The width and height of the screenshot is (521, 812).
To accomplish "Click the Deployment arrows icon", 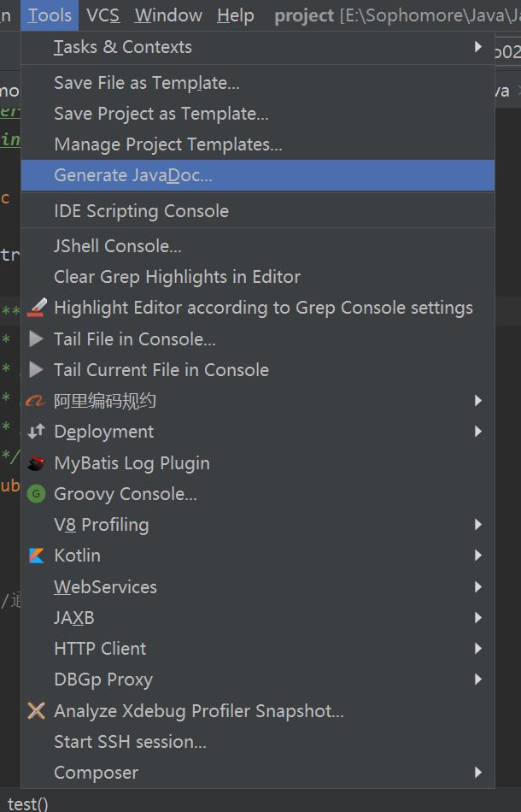I will pyautogui.click(x=36, y=432).
